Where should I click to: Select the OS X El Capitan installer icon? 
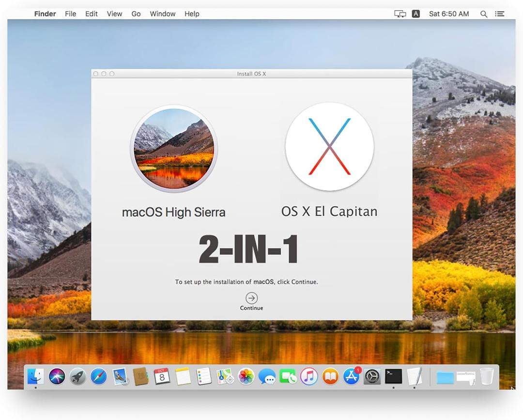pos(329,146)
